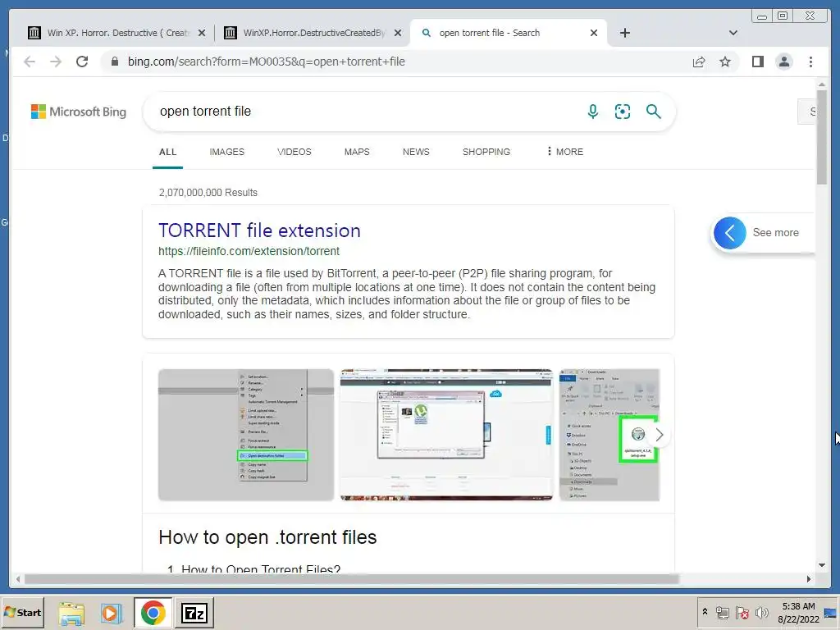The height and width of the screenshot is (630, 840).
Task: Open the Chrome three-dot menu
Action: (x=810, y=62)
